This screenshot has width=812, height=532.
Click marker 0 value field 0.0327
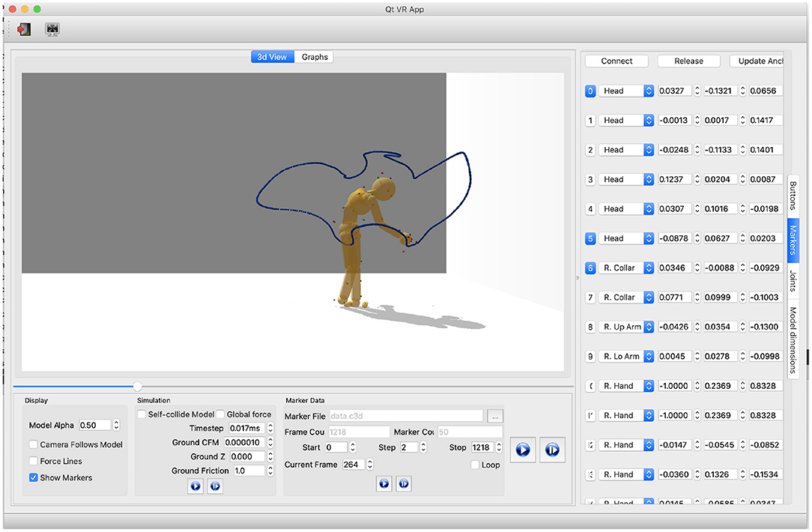pyautogui.click(x=675, y=91)
